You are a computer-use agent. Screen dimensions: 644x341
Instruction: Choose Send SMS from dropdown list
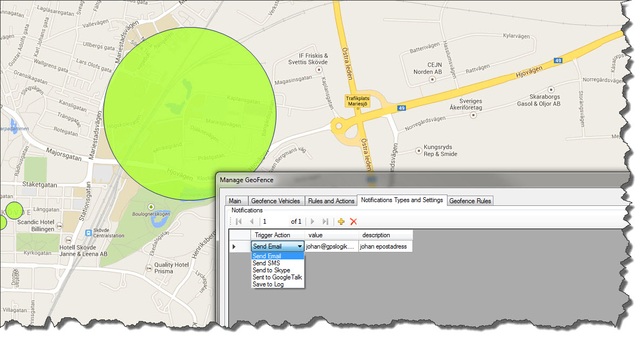click(x=277, y=263)
